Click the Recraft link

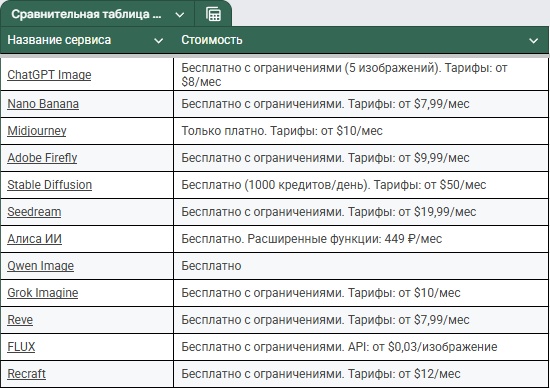click(x=26, y=374)
